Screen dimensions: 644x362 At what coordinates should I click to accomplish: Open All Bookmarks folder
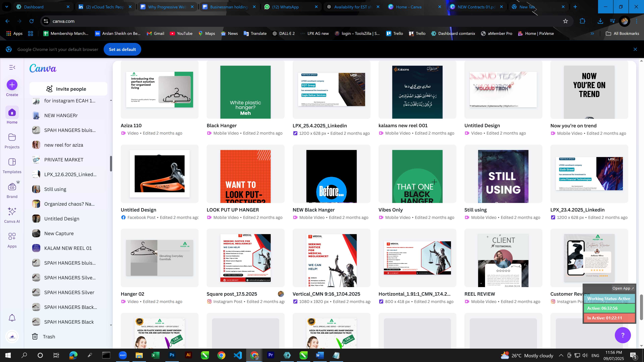click(x=623, y=34)
